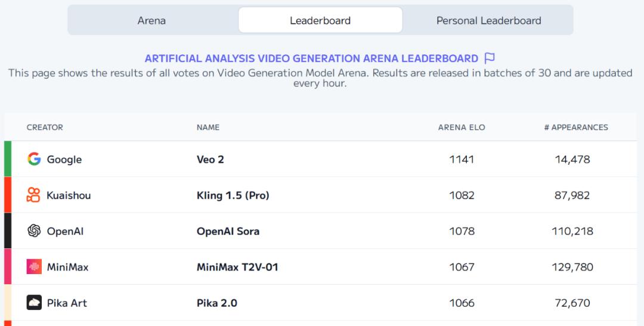The width and height of the screenshot is (644, 326).
Task: Click the green color bar beside Google
Action: [8, 159]
